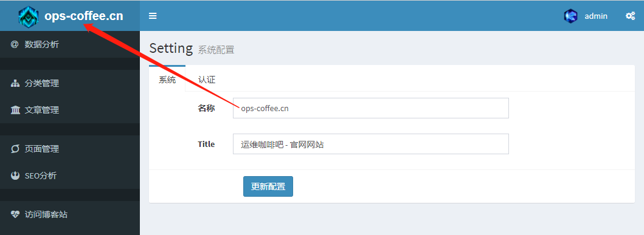Focus the 名称 input field
644x235 pixels.
(371, 108)
